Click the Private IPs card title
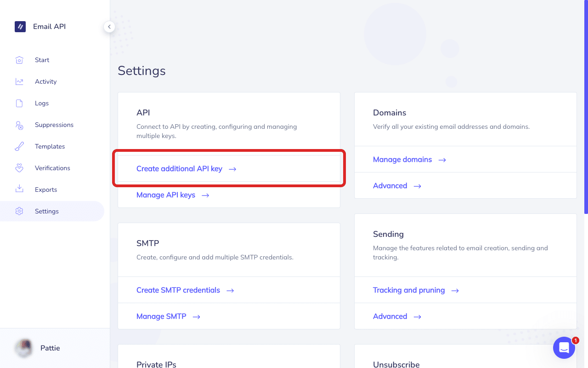The height and width of the screenshot is (368, 588). [156, 364]
